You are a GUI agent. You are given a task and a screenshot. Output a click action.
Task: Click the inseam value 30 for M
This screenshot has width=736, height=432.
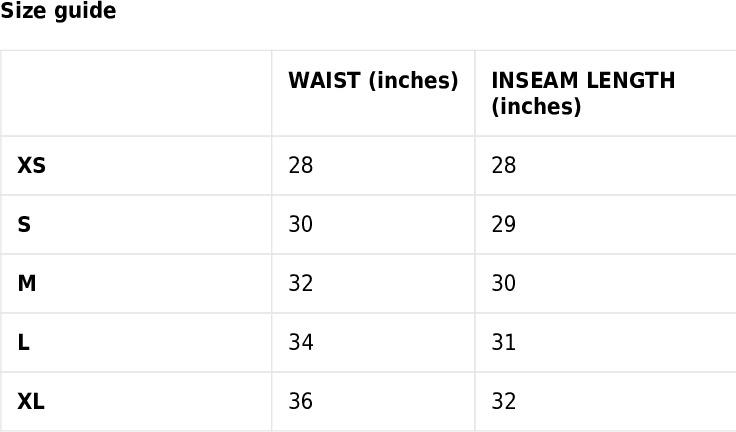coord(504,284)
